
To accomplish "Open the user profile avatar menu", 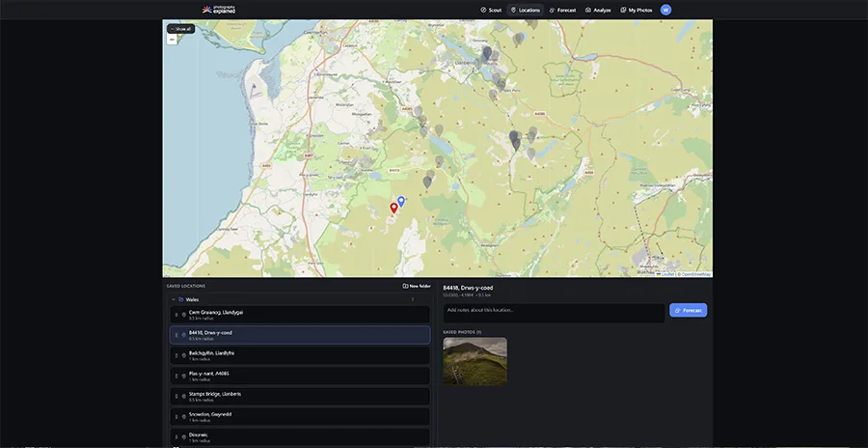I will click(x=665, y=10).
